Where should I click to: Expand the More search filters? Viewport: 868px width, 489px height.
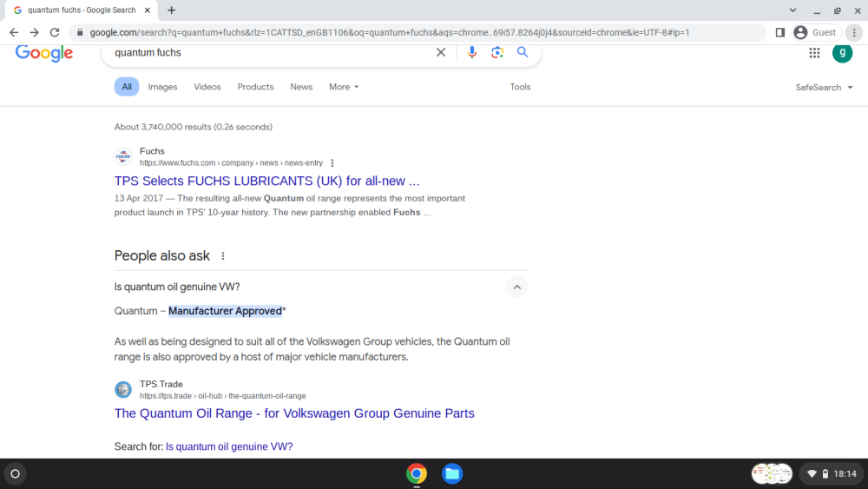344,87
